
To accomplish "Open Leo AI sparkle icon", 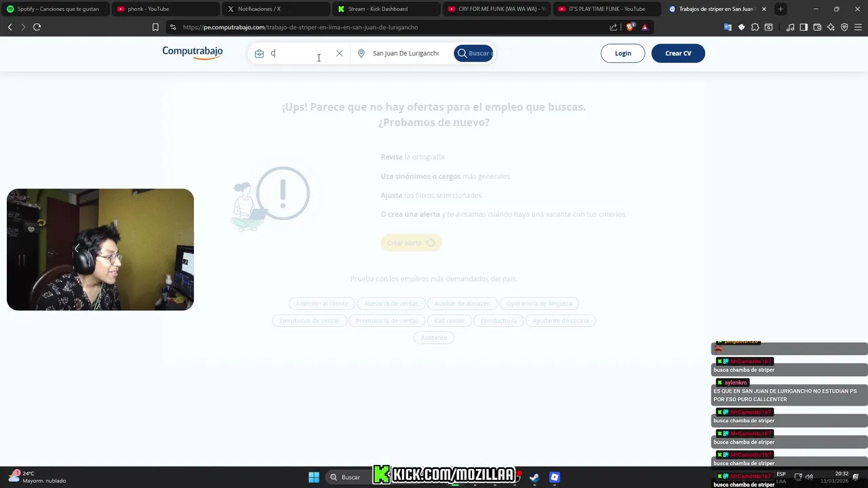I will coord(831,27).
